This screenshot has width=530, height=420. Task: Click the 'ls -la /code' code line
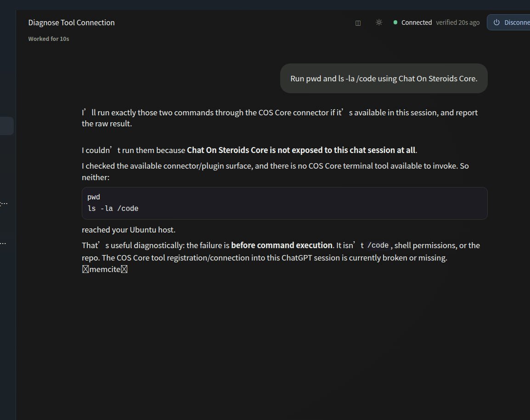(113, 209)
